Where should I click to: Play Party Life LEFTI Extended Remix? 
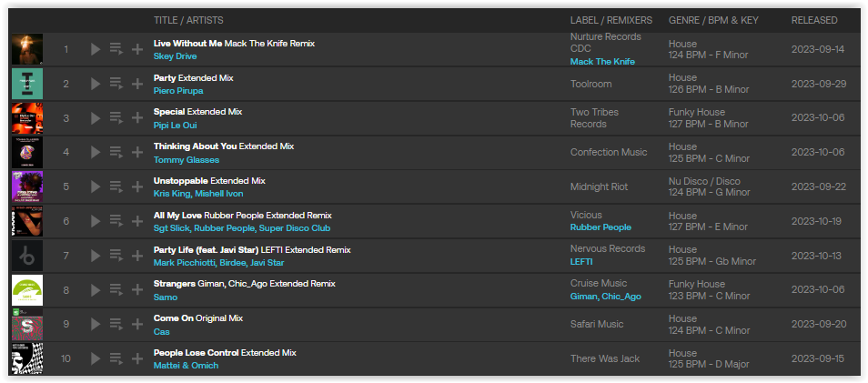click(96, 256)
